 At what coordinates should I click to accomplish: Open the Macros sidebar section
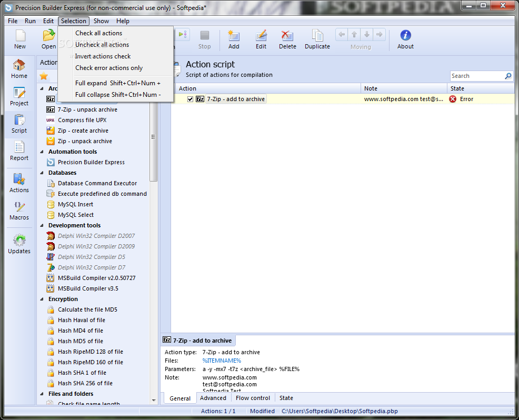19,211
